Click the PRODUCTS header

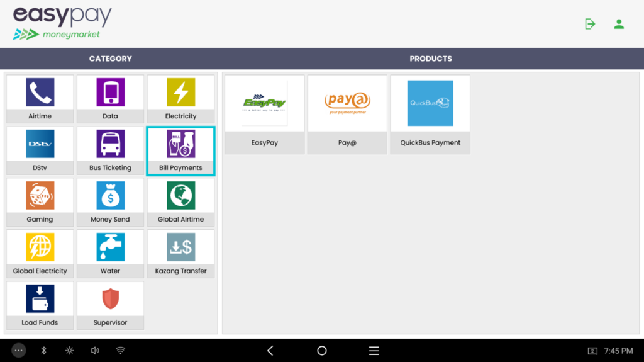point(431,59)
